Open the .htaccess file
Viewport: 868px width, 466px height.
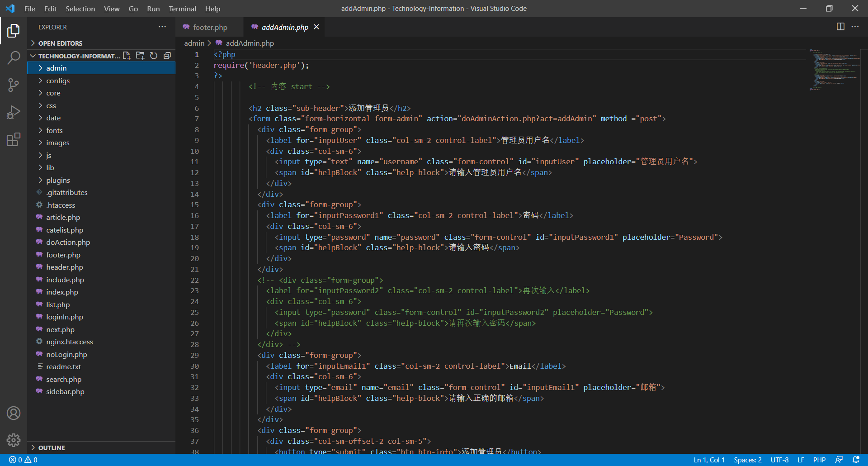point(101,205)
